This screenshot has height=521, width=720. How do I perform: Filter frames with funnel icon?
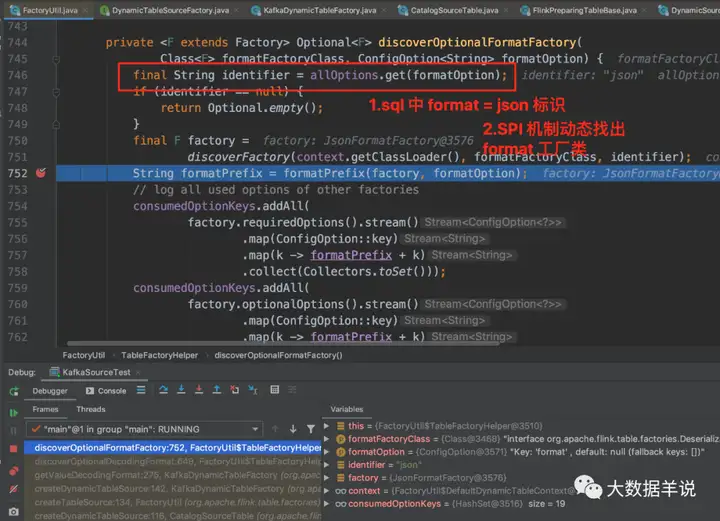point(311,429)
